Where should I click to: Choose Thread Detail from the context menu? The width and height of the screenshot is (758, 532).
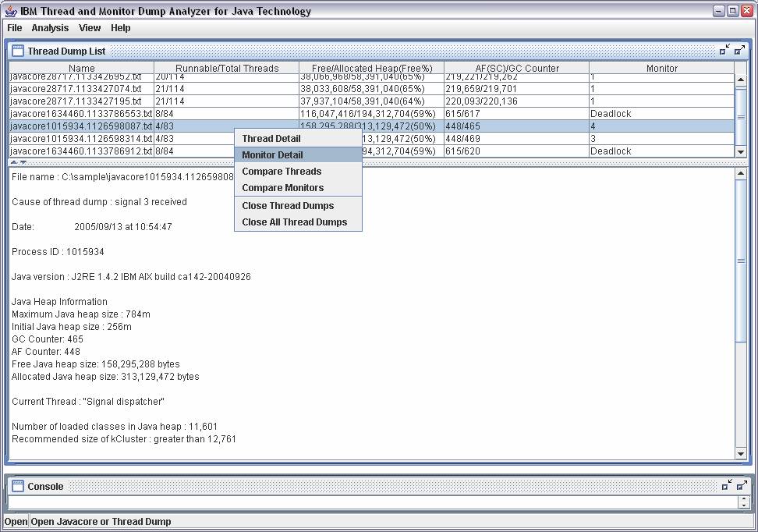coord(298,138)
